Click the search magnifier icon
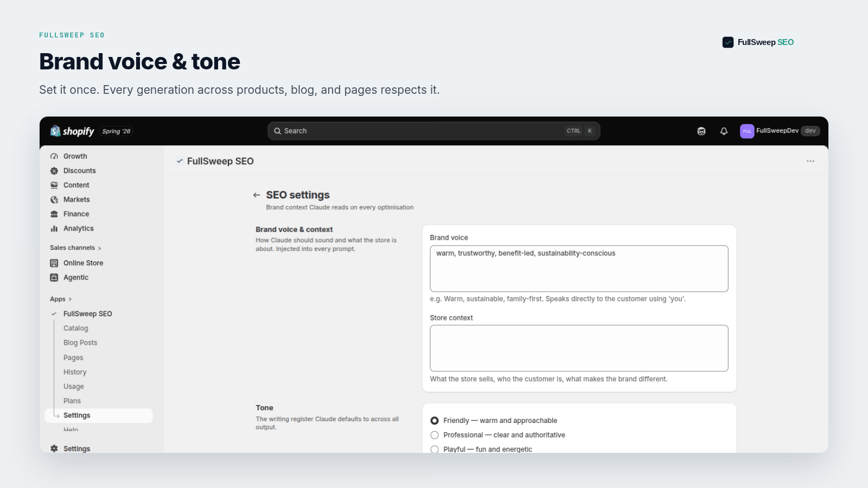Image resolution: width=868 pixels, height=488 pixels. click(x=277, y=131)
